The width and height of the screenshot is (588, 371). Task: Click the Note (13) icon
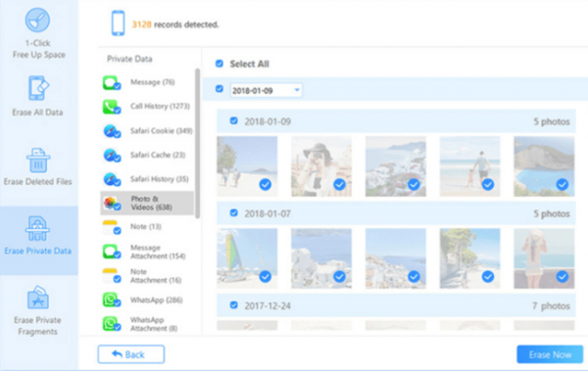tap(112, 227)
